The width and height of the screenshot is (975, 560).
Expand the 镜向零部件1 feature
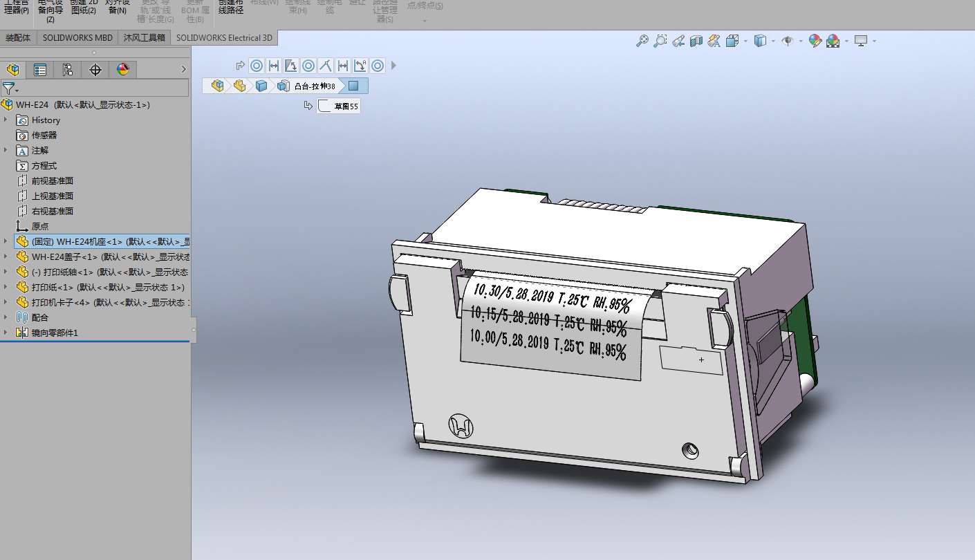click(6, 333)
